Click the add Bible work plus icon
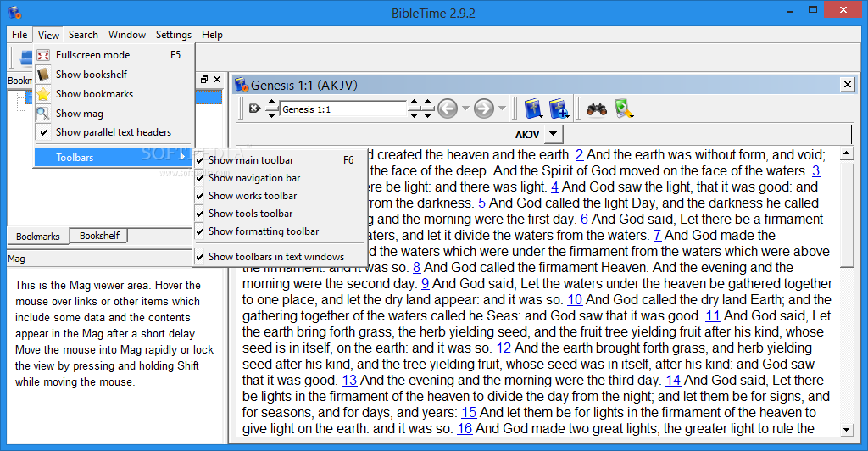 point(559,109)
